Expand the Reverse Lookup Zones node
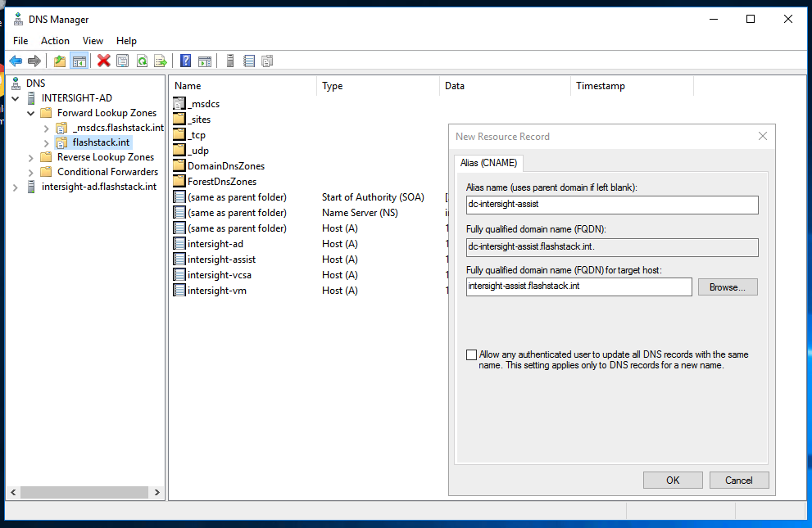 pos(31,157)
